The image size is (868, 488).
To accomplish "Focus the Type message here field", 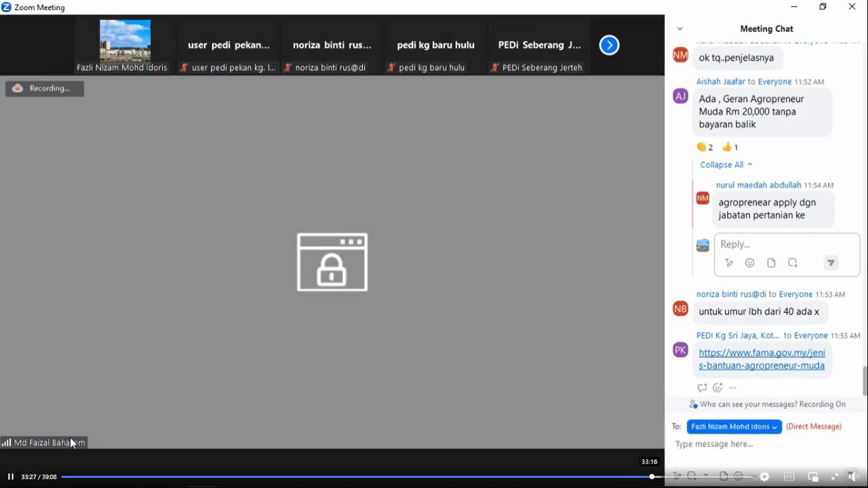I will click(x=766, y=444).
